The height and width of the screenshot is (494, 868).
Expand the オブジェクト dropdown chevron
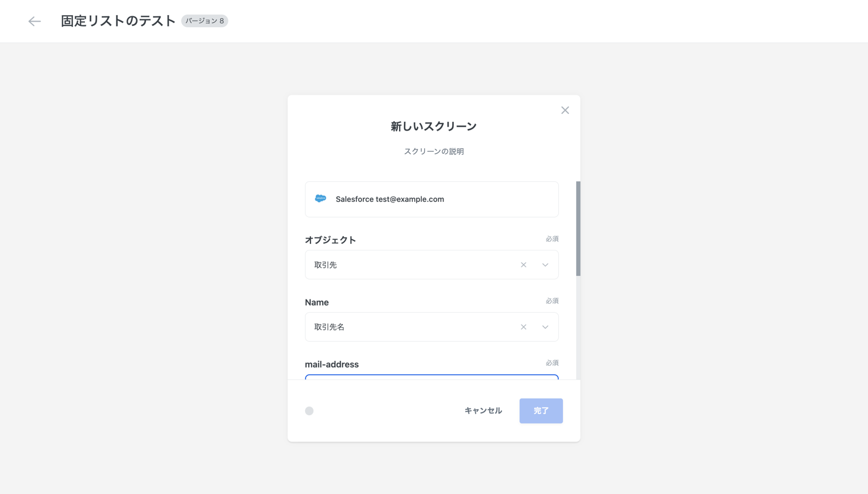click(x=545, y=265)
